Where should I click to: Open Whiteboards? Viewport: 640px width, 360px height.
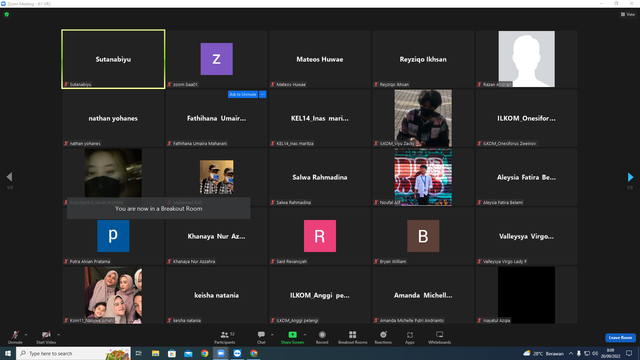coord(440,337)
